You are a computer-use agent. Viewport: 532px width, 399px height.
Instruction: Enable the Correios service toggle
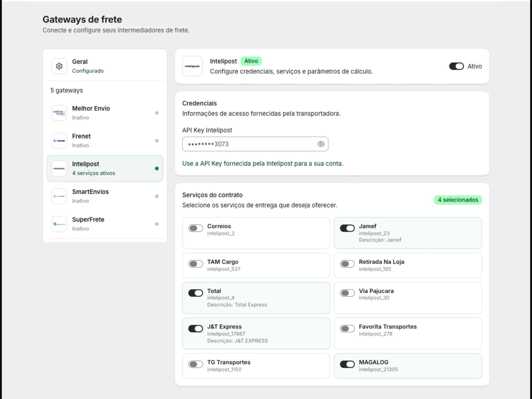pyautogui.click(x=195, y=228)
